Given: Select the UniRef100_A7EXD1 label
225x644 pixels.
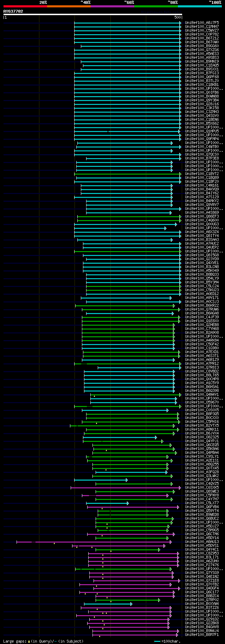Looking at the screenshot, I should click(x=202, y=352).
